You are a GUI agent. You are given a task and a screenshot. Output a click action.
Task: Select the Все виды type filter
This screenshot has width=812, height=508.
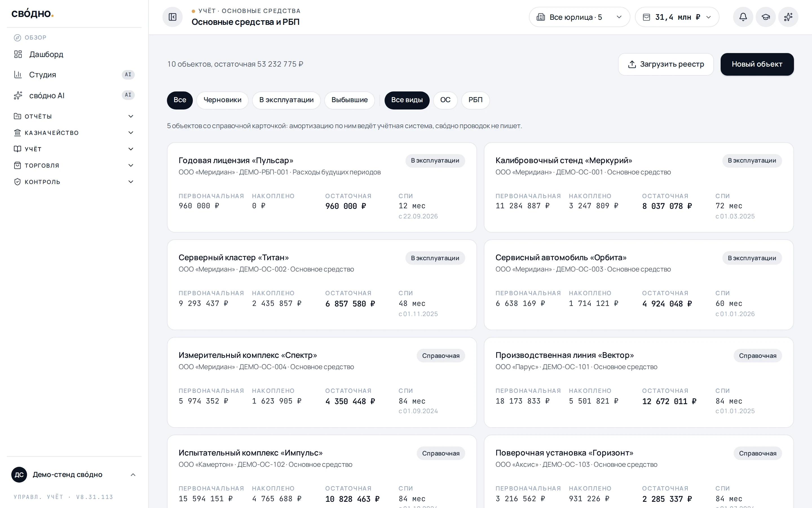click(407, 100)
